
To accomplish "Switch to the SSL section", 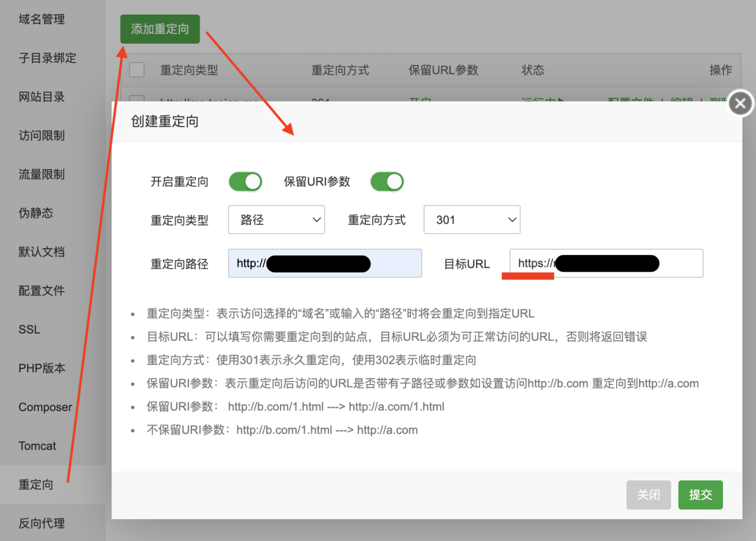I will 29,329.
